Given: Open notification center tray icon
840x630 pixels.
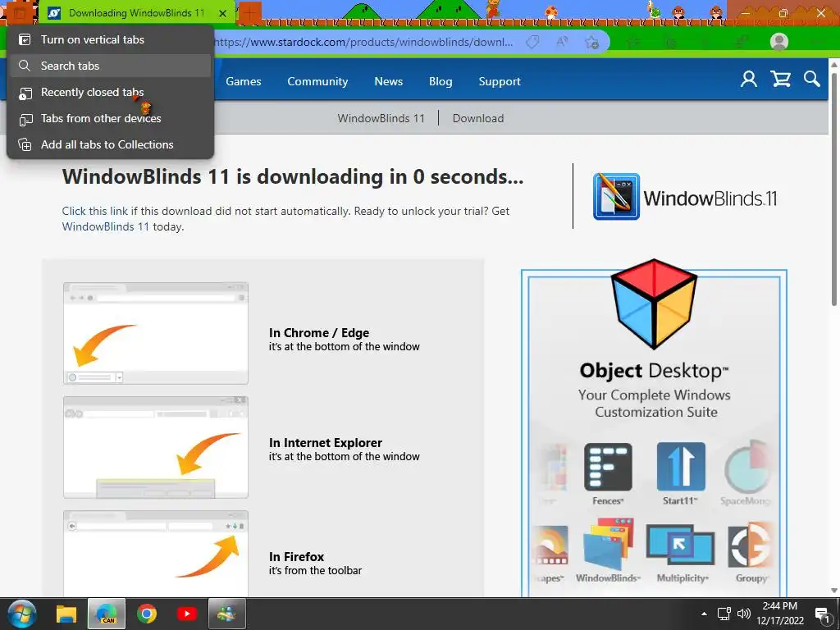Looking at the screenshot, I should [823, 614].
